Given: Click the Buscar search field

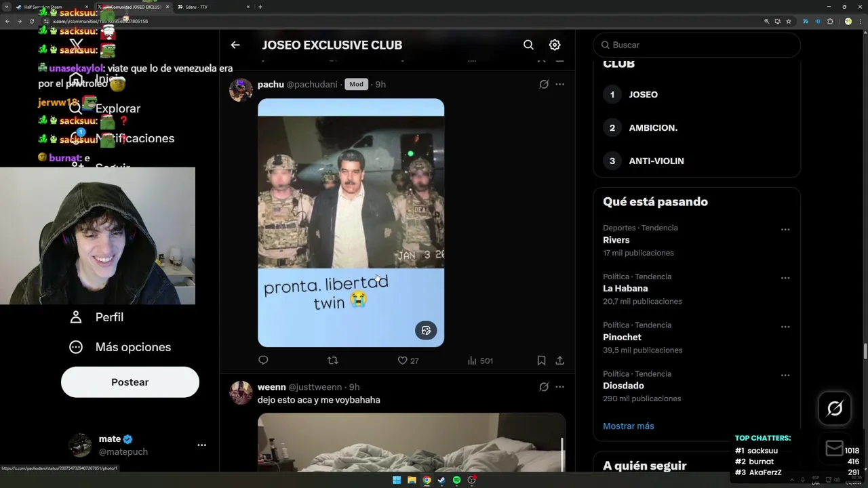Looking at the screenshot, I should (696, 45).
